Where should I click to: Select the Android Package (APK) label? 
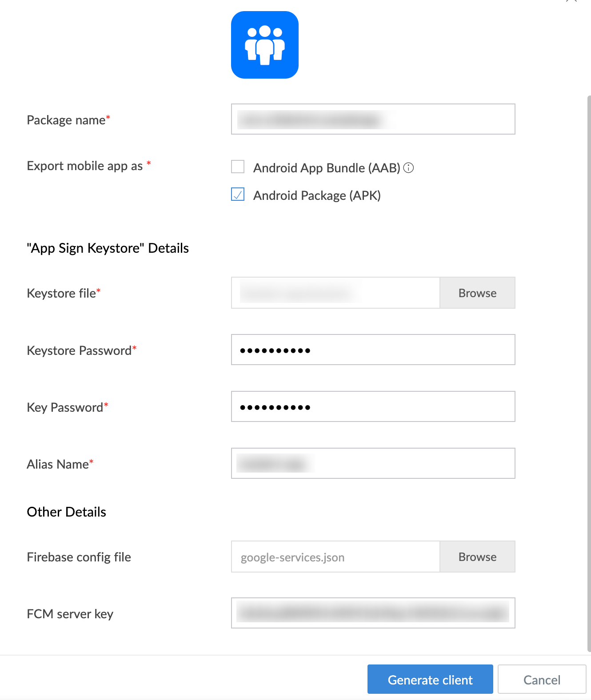pyautogui.click(x=317, y=195)
